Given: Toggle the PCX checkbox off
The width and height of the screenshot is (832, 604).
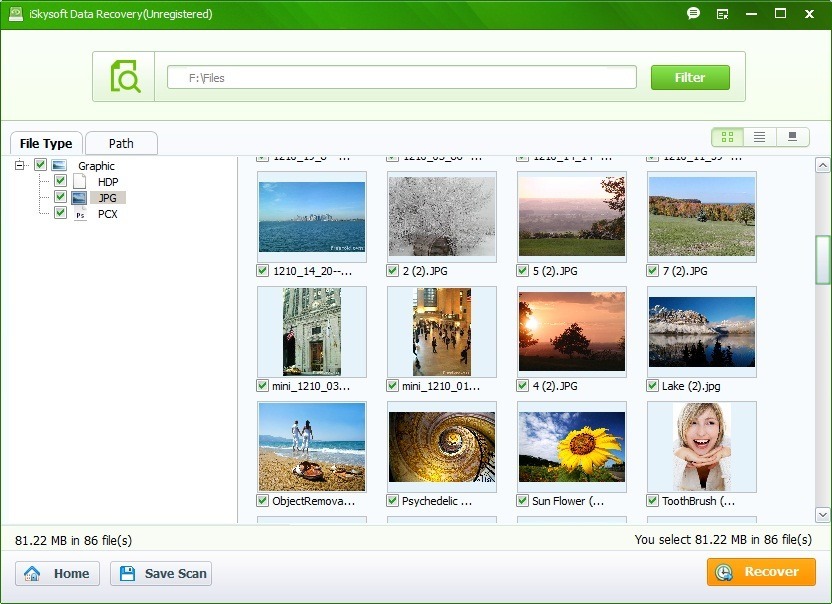Looking at the screenshot, I should coord(59,213).
